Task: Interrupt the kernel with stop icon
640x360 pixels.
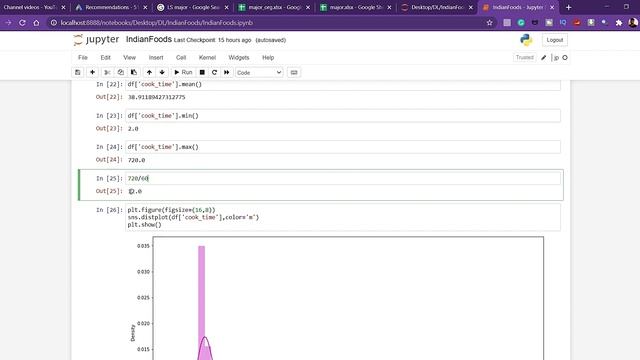Action: [202, 72]
